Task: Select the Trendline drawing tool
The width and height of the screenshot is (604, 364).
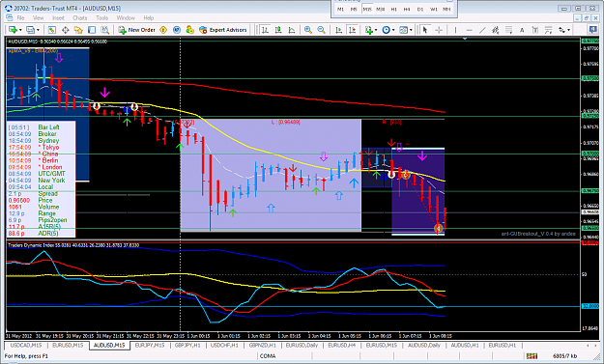Action: point(482,30)
